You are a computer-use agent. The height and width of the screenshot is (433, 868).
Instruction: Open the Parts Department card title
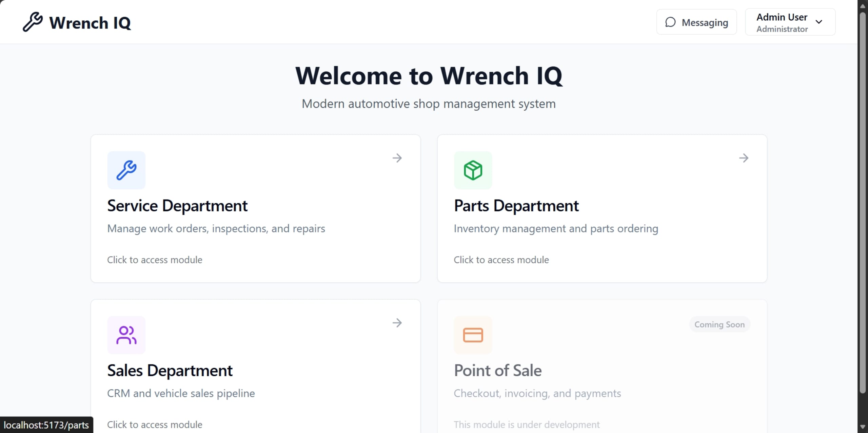(516, 206)
